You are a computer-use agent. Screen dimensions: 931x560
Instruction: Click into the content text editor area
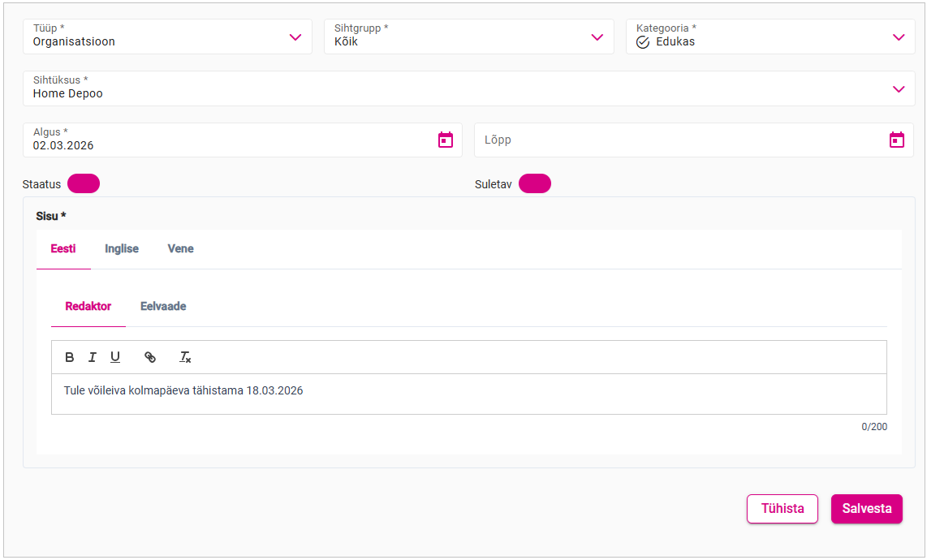click(468, 394)
